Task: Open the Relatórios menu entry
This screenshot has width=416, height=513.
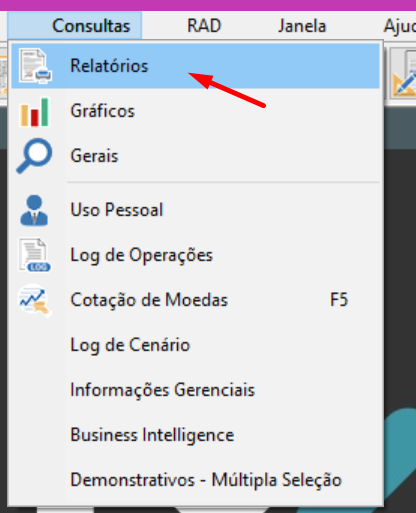Action: [x=195, y=66]
